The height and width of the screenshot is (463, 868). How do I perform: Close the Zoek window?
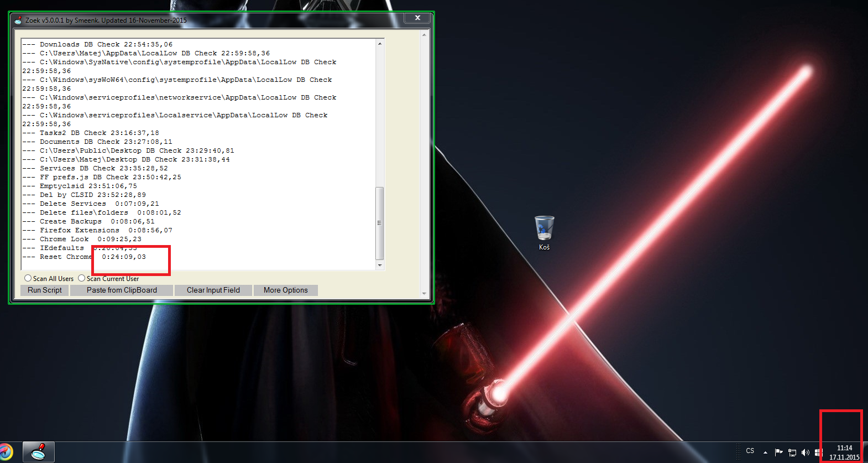(x=417, y=18)
